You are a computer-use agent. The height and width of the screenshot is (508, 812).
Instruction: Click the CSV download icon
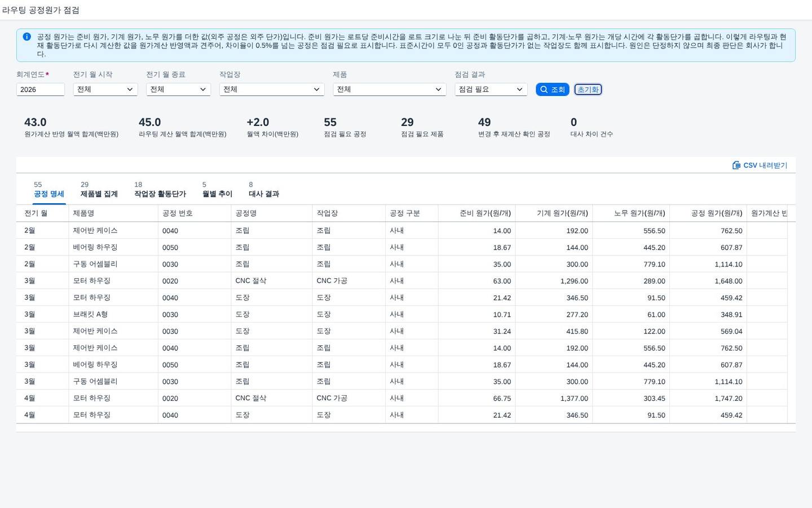[x=736, y=165]
